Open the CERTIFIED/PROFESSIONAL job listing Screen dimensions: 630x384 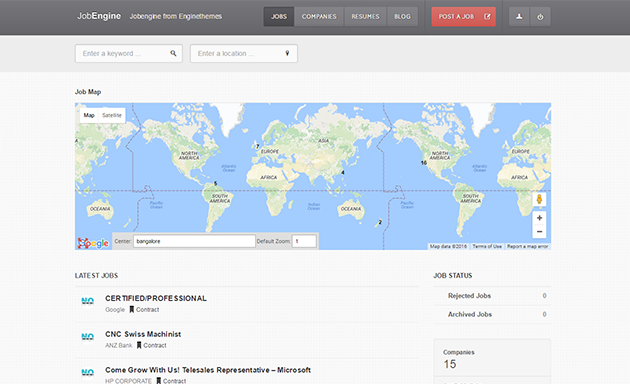[x=156, y=298]
